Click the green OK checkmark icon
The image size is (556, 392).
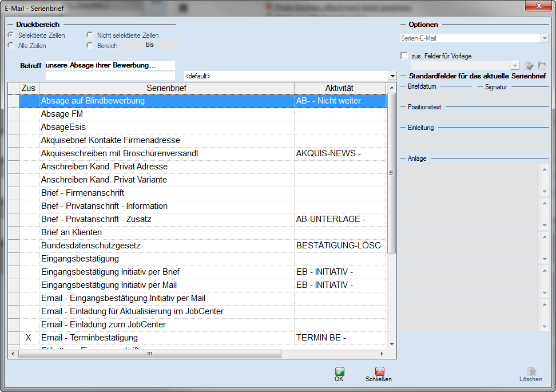[339, 371]
